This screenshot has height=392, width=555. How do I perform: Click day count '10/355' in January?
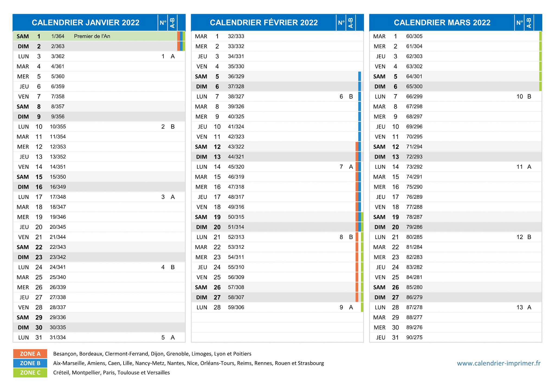[58, 126]
